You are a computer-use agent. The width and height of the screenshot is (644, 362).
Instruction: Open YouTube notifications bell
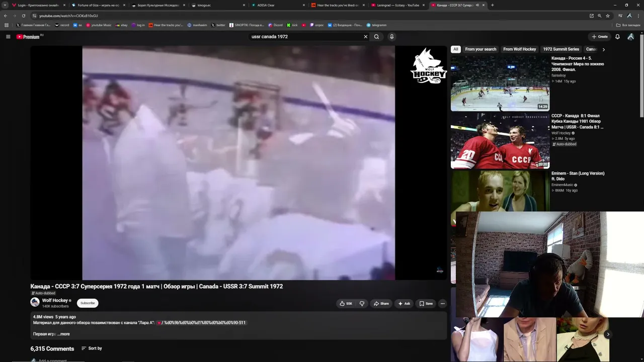click(x=617, y=37)
